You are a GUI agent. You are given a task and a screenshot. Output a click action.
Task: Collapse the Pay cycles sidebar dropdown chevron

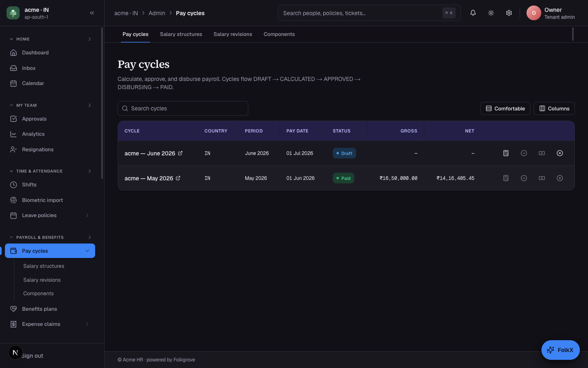[87, 251]
